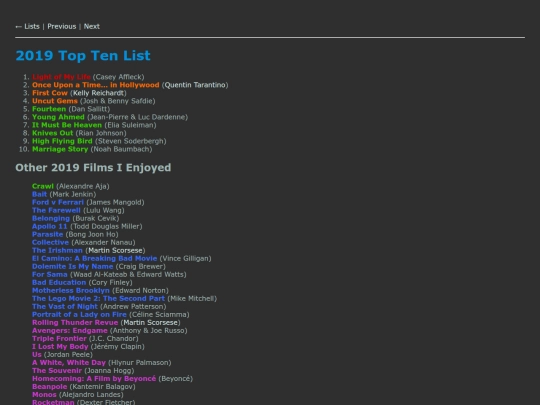Open the Triple Frontier link
Viewport: 540px width, 405px height.
coord(59,339)
